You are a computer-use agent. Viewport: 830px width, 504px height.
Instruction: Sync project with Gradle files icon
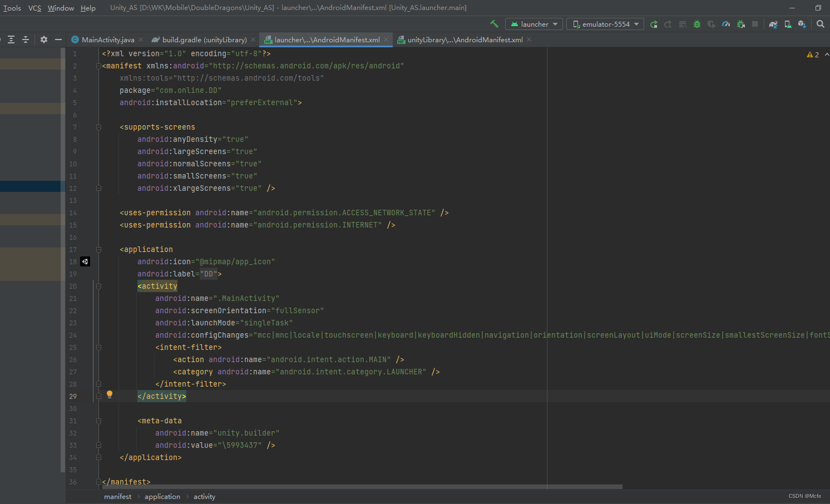click(x=773, y=24)
